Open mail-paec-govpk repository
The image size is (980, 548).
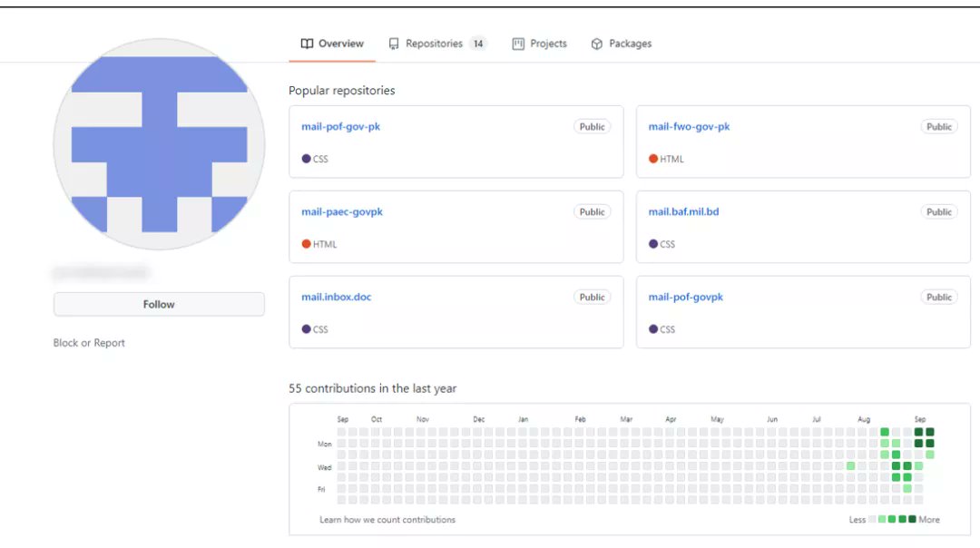(x=342, y=211)
